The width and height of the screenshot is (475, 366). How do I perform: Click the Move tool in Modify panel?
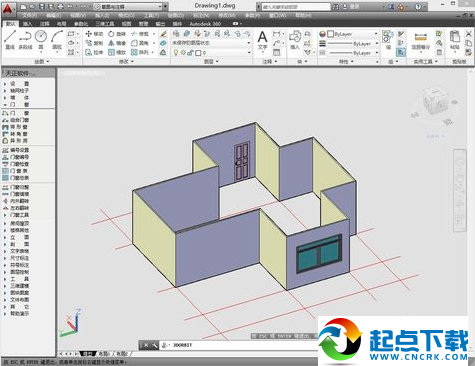click(94, 34)
